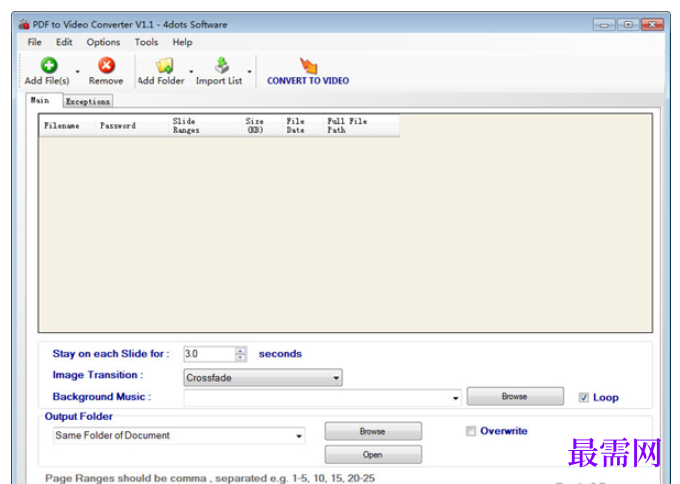The width and height of the screenshot is (680, 484).
Task: Click Browse for Output Folder
Action: point(373,431)
